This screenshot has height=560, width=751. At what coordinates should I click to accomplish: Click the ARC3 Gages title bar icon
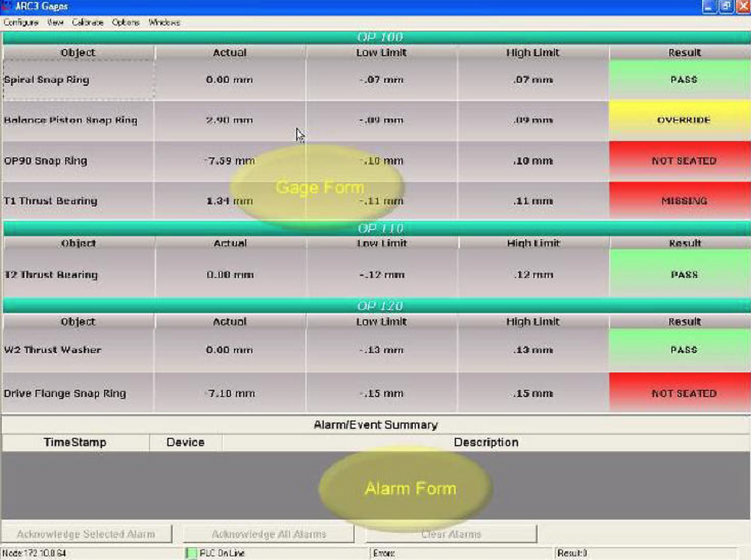pos(6,6)
